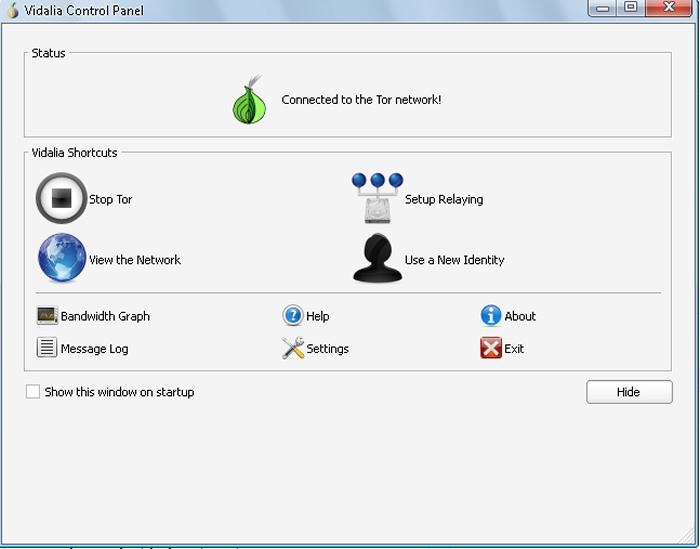Click the About info icon

click(x=491, y=316)
